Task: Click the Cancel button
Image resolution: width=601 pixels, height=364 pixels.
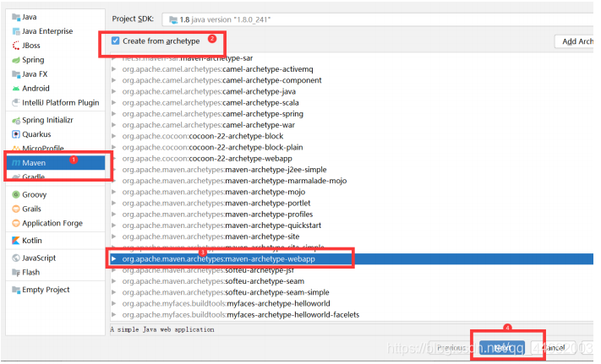Action: [553, 348]
